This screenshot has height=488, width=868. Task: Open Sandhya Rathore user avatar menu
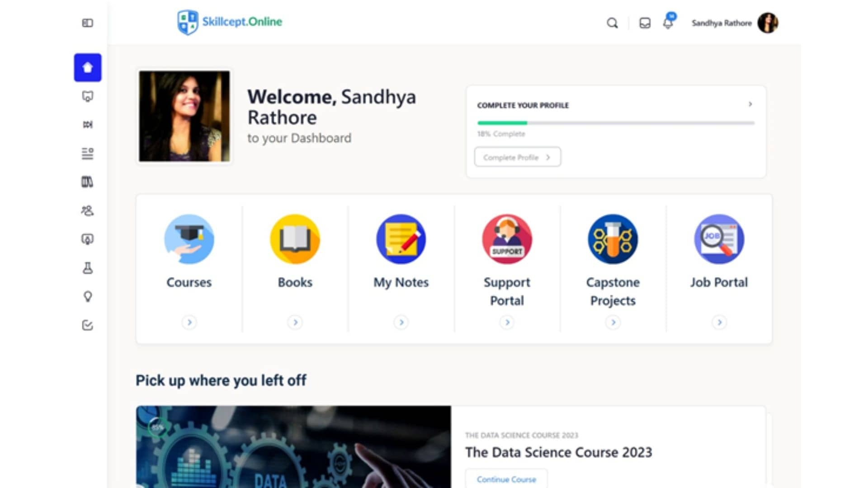pos(767,23)
